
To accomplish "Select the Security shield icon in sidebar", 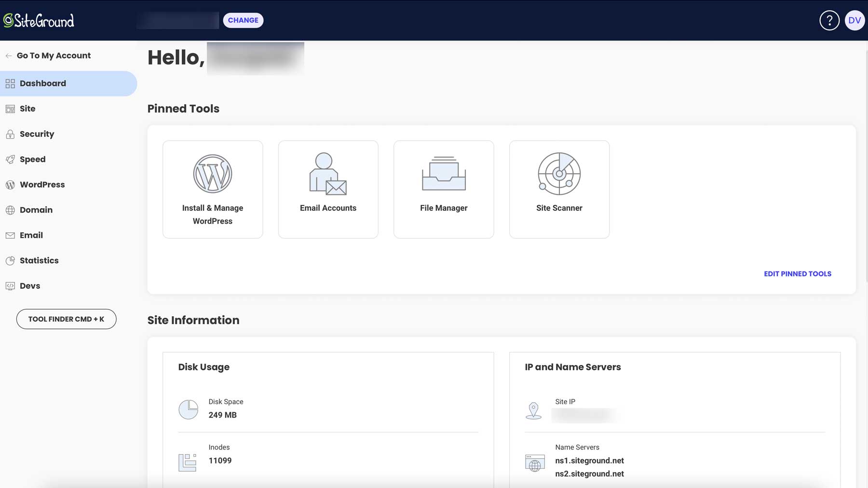I will [x=10, y=134].
